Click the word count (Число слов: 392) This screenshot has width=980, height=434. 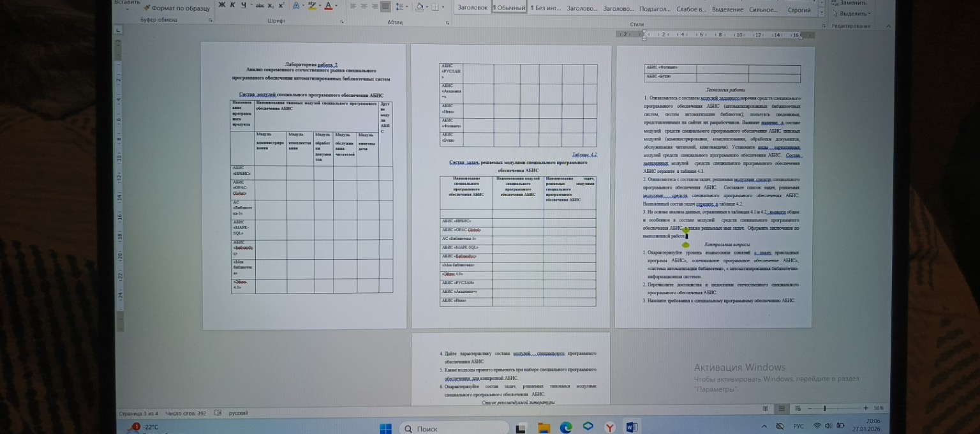point(186,414)
